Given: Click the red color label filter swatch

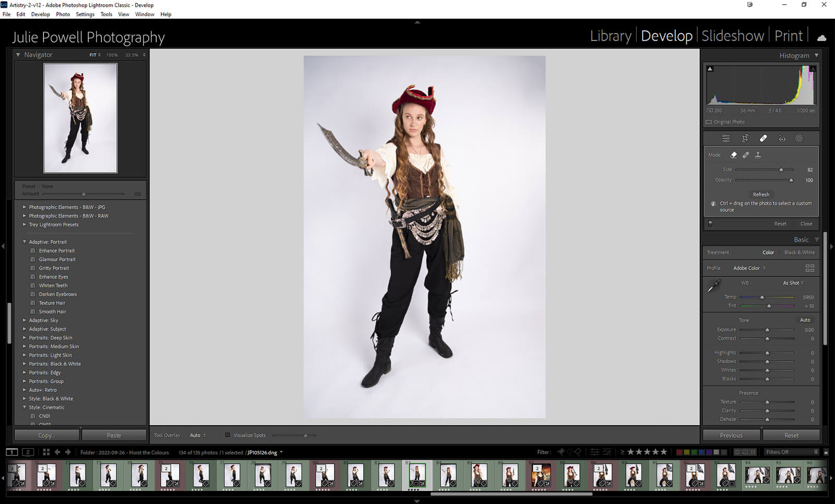Looking at the screenshot, I should [x=679, y=452].
